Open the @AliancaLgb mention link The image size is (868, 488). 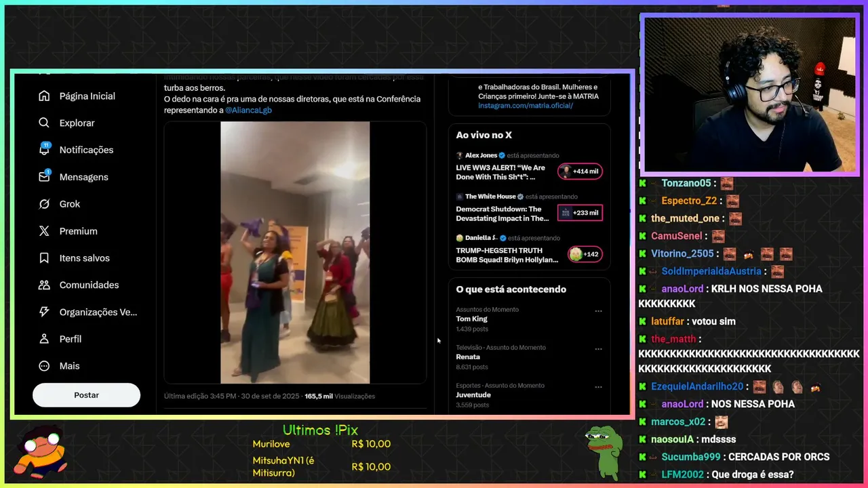point(248,110)
